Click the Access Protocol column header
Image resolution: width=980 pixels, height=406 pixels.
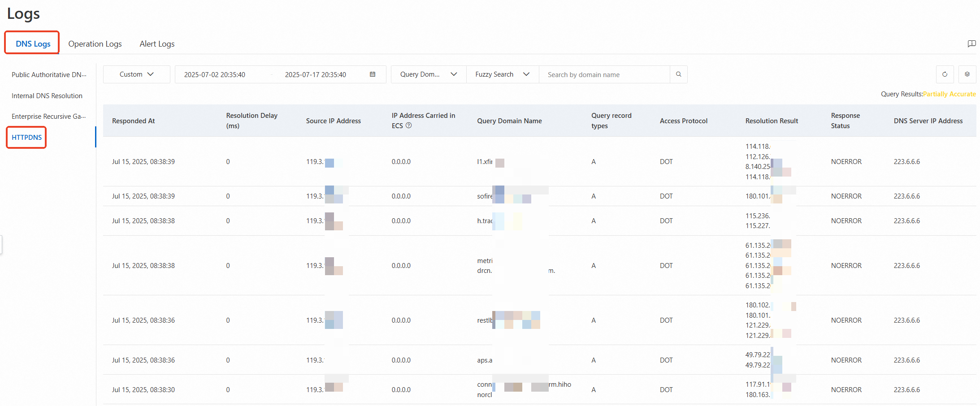684,121
